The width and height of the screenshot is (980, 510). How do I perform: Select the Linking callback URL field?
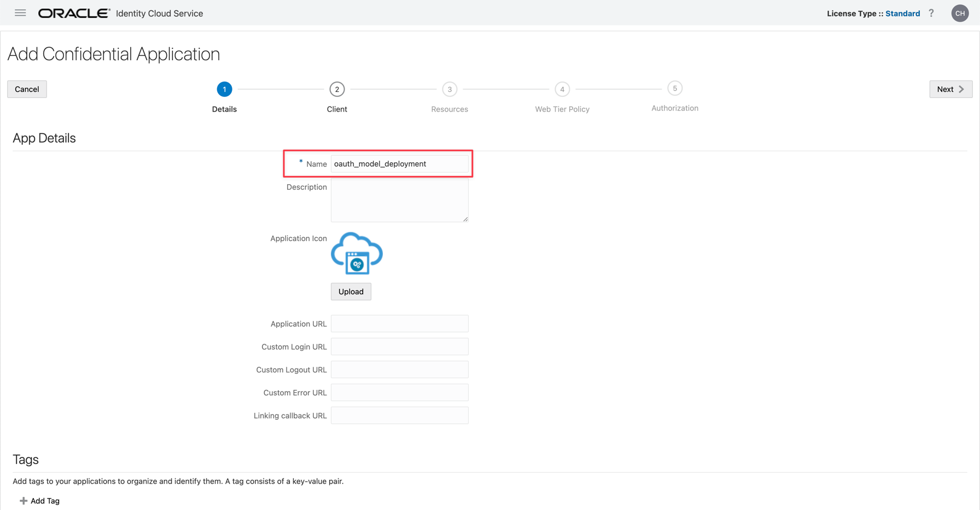pos(399,415)
